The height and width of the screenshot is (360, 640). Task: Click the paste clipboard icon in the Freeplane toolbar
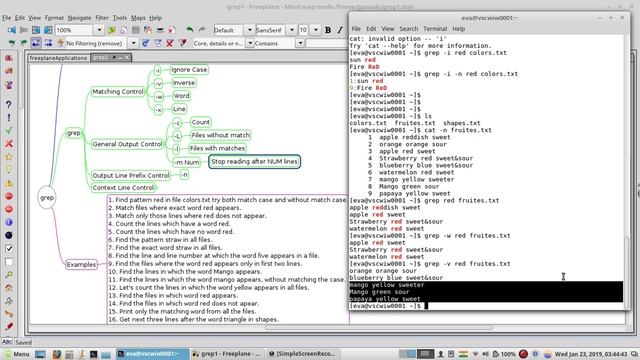[148, 30]
